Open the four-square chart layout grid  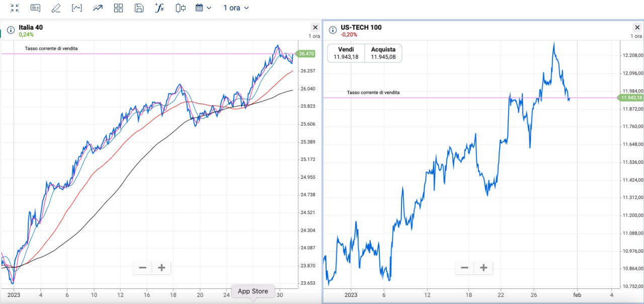click(x=119, y=8)
